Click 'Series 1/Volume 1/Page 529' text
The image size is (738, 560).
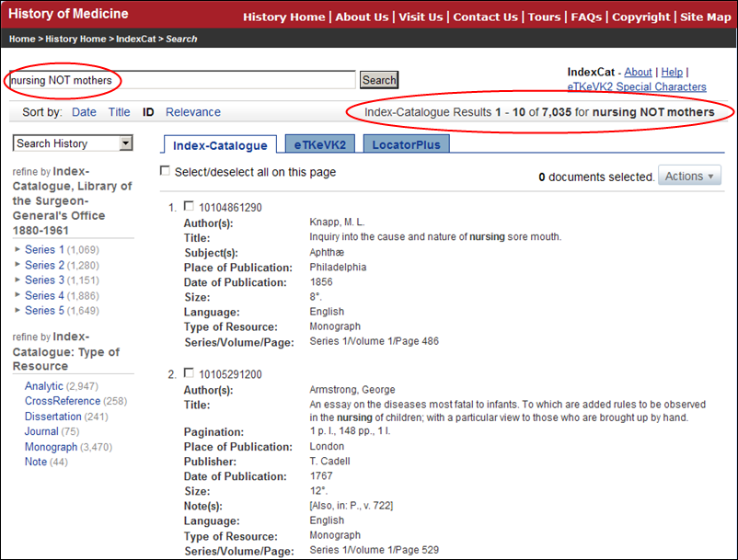point(374,550)
